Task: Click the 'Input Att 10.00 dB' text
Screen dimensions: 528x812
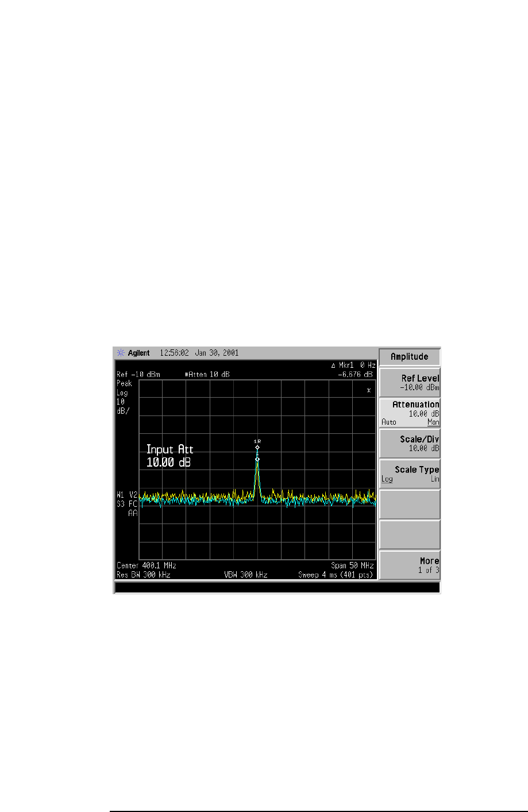Action: point(169,456)
